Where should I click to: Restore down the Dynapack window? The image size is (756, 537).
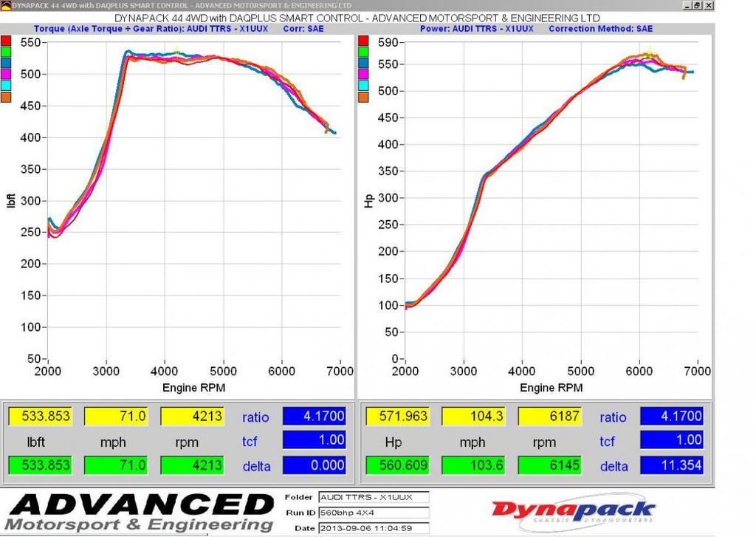pos(698,5)
